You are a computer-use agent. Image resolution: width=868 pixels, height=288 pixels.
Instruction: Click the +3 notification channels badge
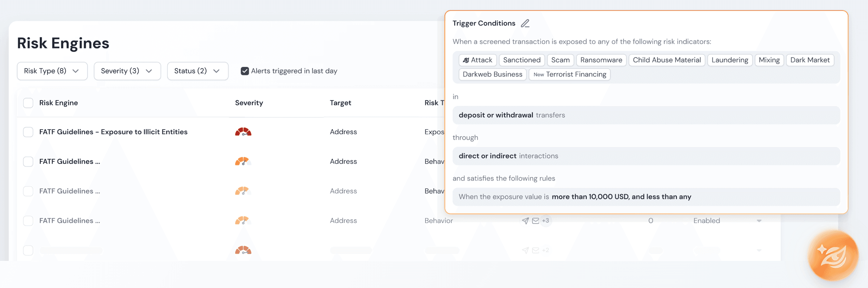click(x=545, y=221)
